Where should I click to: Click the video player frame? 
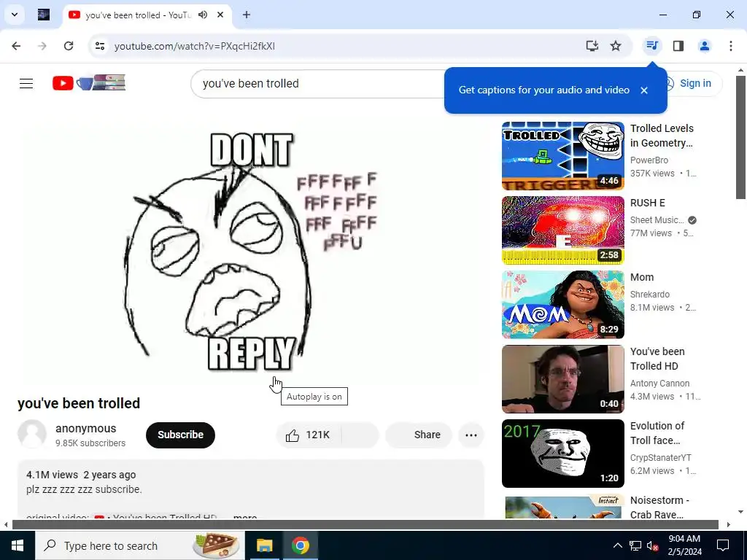251,250
